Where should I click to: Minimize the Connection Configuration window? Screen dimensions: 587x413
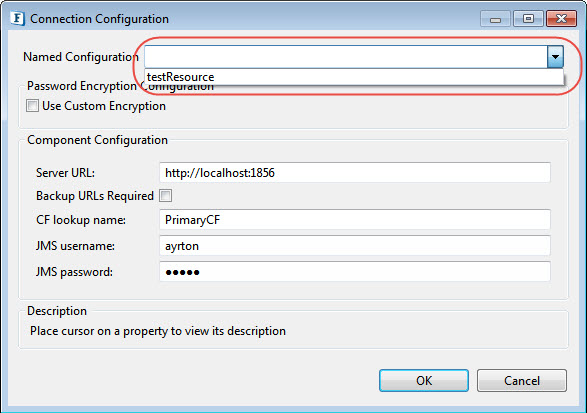click(495, 18)
